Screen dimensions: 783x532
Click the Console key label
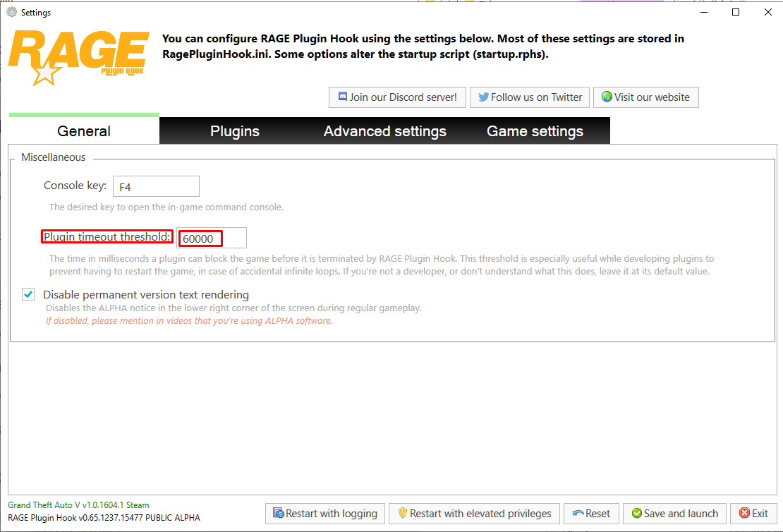pos(75,186)
